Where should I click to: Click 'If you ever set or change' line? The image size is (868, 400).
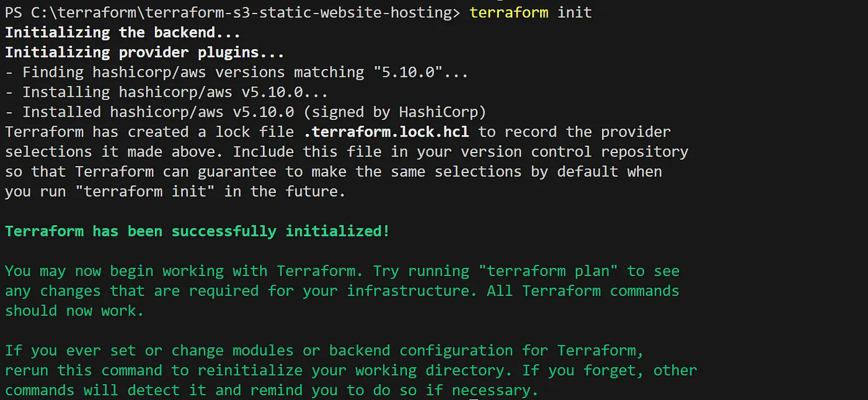(324, 350)
